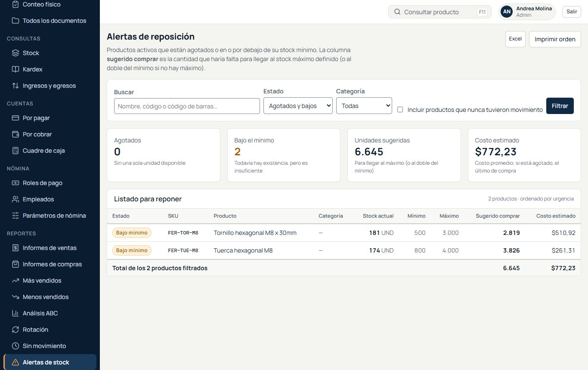Click the Stock actual column header

[378, 216]
